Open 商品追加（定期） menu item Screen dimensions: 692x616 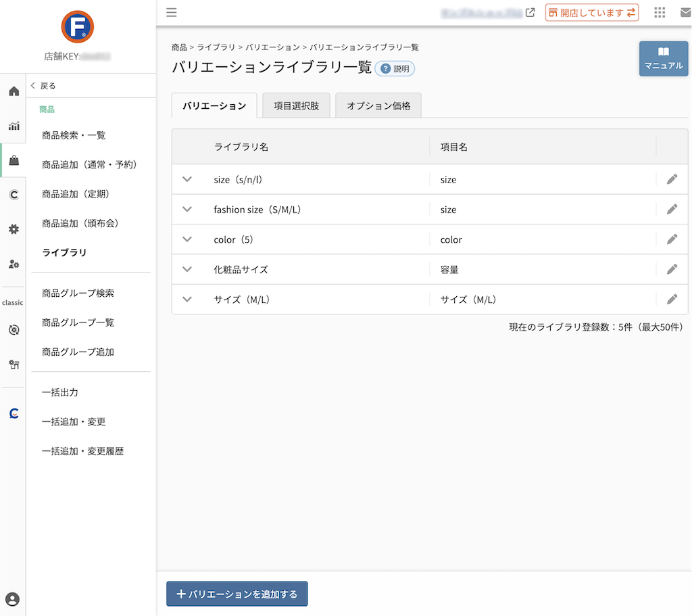coord(76,194)
